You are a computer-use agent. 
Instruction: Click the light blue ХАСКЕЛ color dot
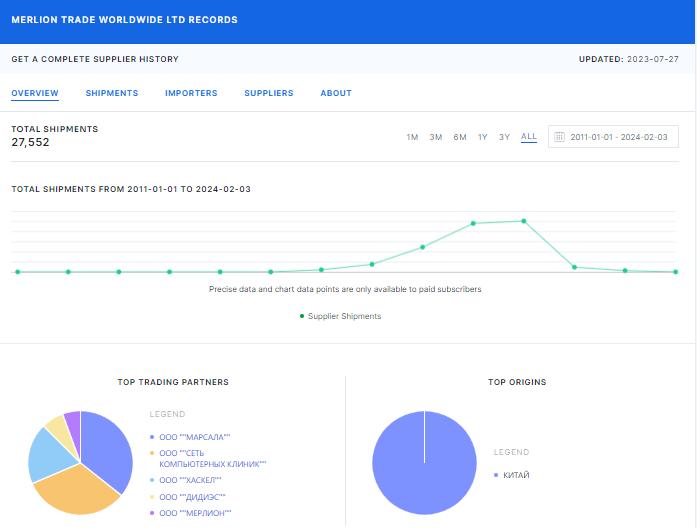(x=152, y=480)
